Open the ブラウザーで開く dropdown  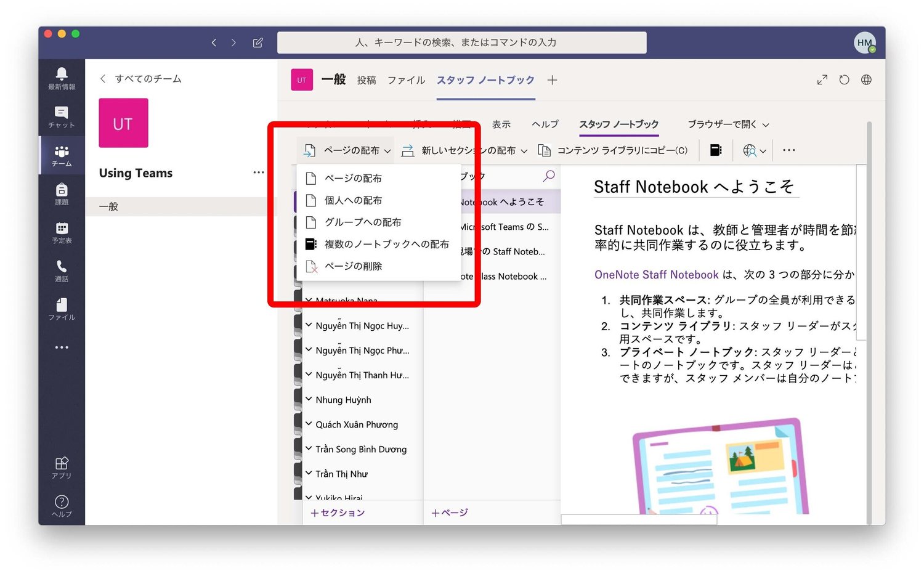(728, 124)
